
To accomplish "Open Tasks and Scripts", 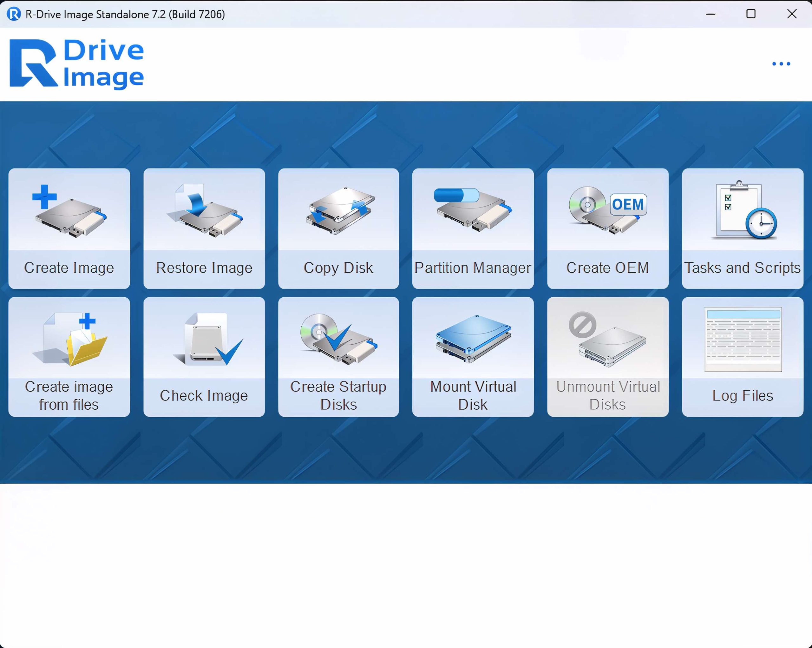I will pyautogui.click(x=743, y=229).
